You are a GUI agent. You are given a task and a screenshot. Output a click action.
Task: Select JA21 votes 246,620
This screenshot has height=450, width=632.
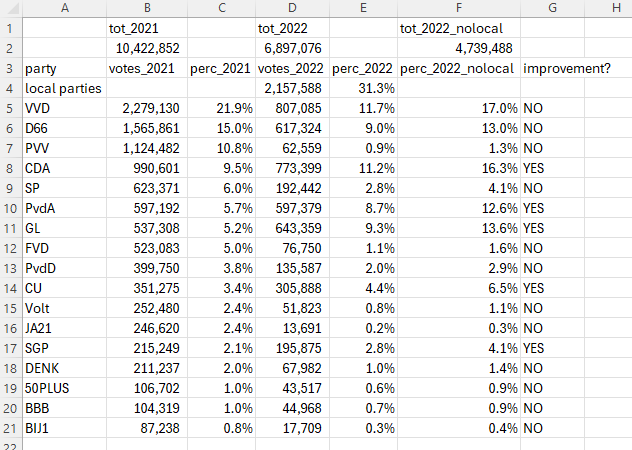click(147, 328)
